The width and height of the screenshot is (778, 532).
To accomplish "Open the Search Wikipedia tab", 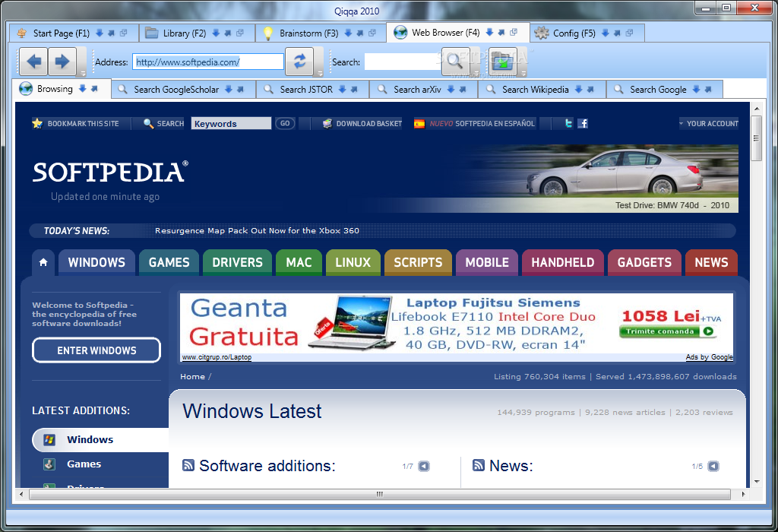I will (x=536, y=90).
